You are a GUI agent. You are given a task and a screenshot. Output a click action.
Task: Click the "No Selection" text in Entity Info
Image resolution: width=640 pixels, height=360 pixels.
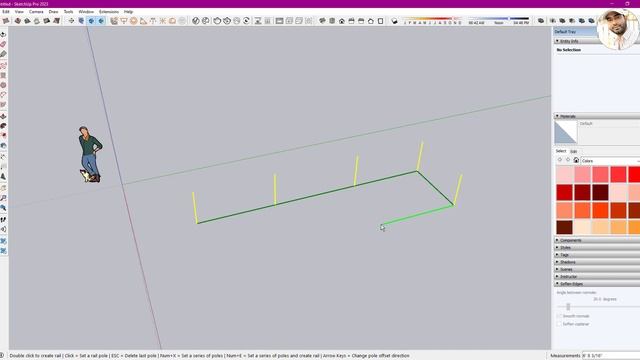(569, 50)
